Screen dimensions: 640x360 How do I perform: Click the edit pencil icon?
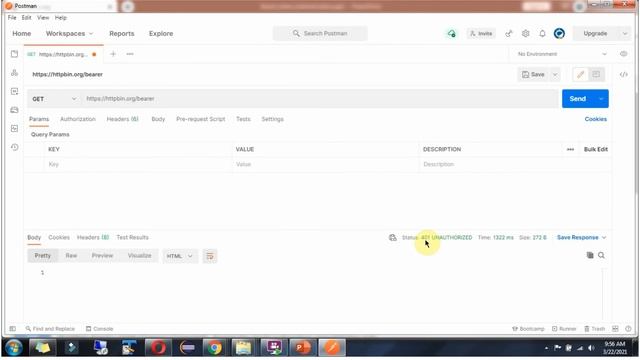click(580, 74)
